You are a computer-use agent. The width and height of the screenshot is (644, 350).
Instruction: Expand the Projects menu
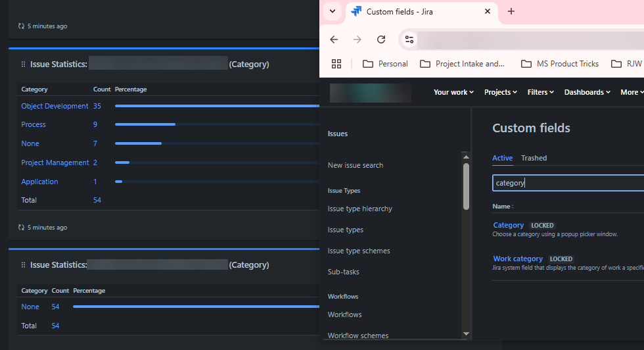tap(500, 92)
